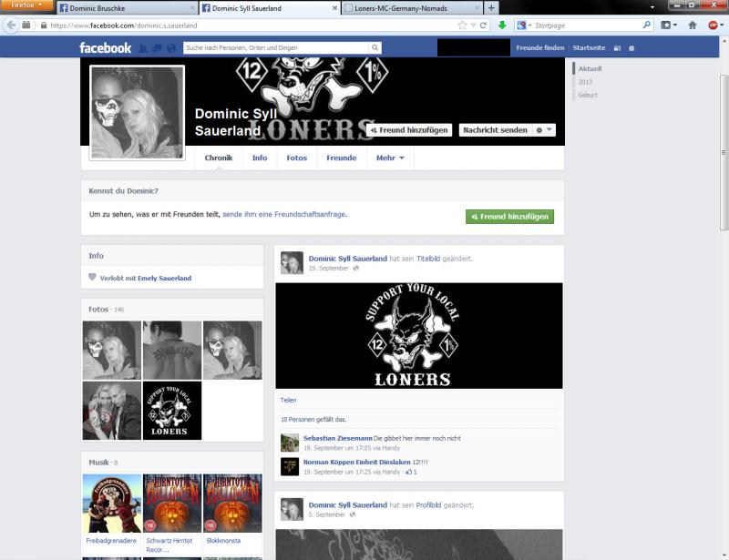Open messages icon in Facebook header

157,48
